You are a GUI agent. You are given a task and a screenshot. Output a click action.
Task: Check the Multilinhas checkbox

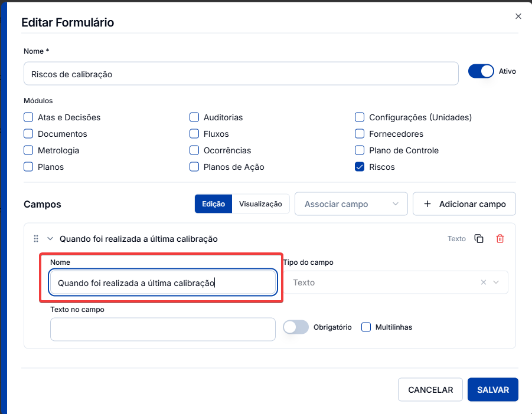366,327
